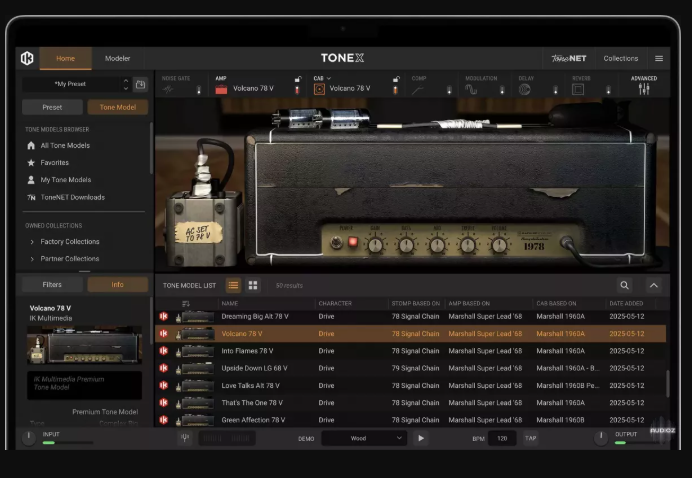Switch tone model list to list view
The height and width of the screenshot is (478, 692).
click(233, 285)
